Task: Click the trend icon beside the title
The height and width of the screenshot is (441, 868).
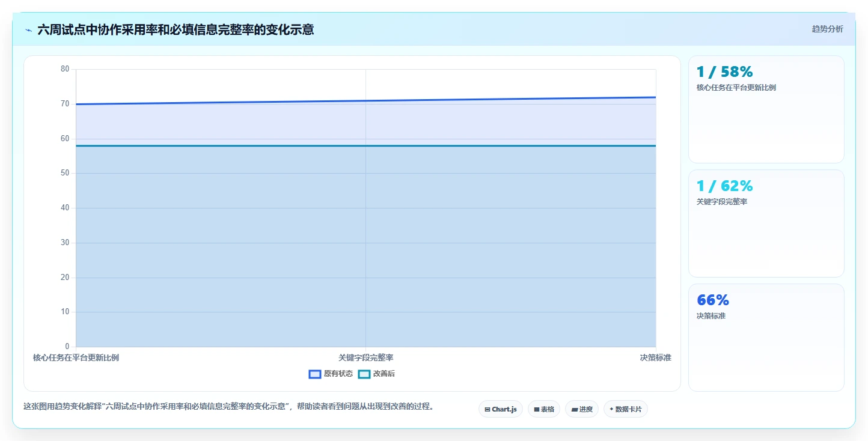Action: (28, 30)
